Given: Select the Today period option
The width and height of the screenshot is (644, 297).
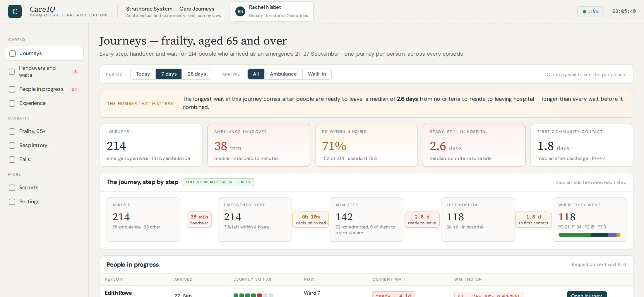Looking at the screenshot, I should tap(143, 74).
